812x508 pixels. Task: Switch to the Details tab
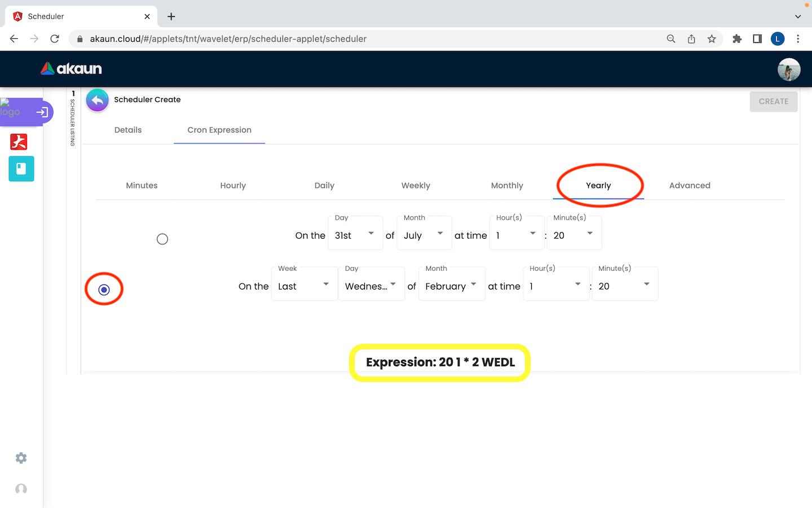pos(128,130)
